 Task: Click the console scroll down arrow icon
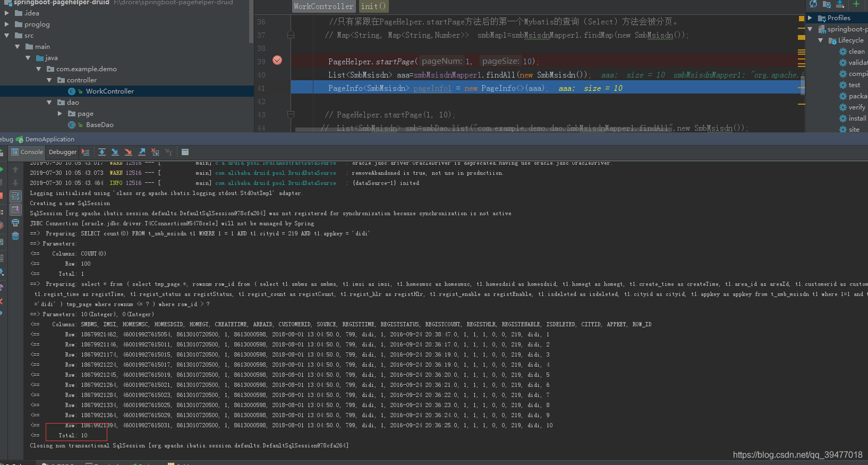click(15, 182)
